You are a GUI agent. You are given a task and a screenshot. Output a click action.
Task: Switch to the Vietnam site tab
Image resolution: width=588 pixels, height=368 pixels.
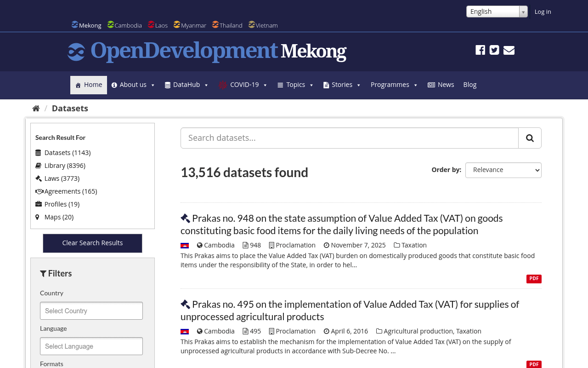[263, 25]
